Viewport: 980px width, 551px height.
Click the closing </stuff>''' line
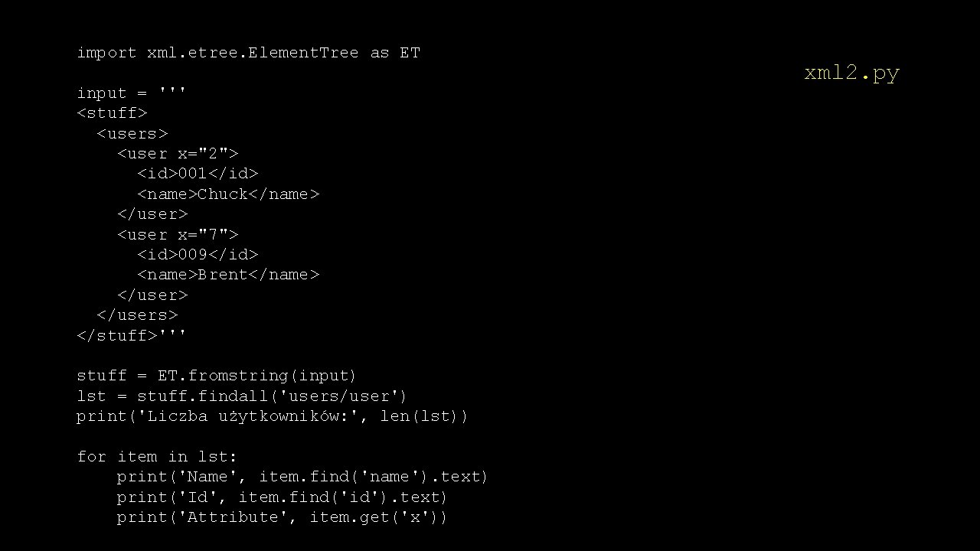click(131, 335)
